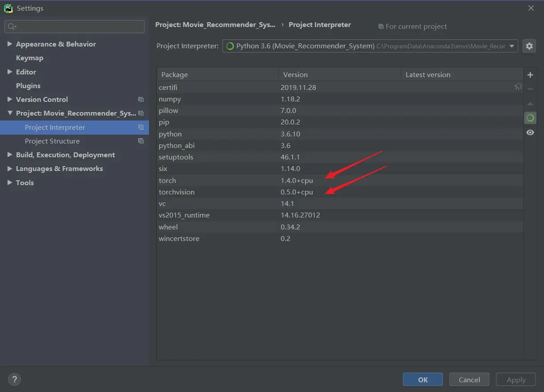Select the vs2015_runtime package row
The height and width of the screenshot is (392, 544).
(x=340, y=215)
